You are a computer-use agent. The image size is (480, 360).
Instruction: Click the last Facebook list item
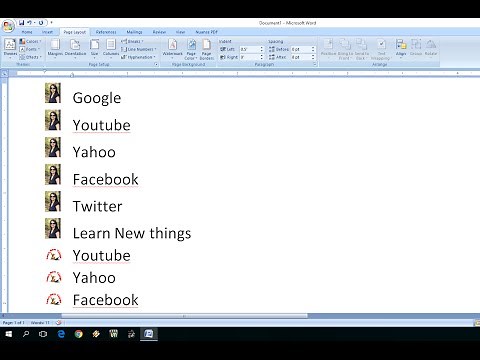(105, 300)
